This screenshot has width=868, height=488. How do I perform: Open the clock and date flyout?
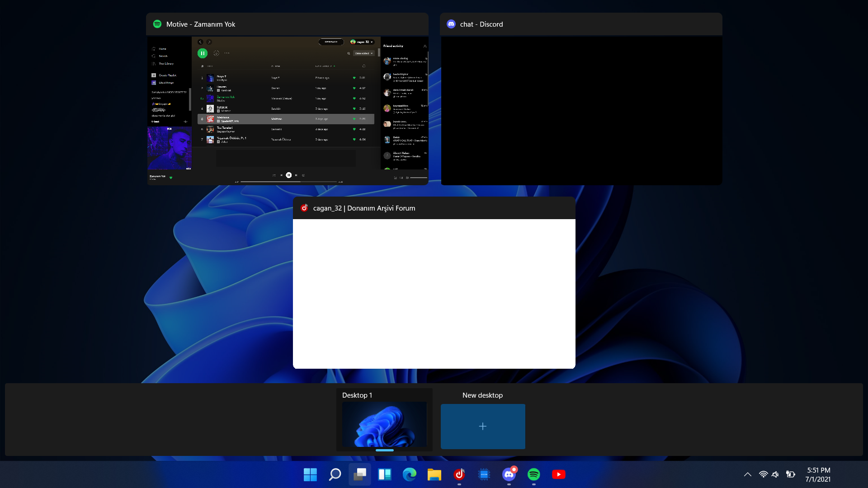[818, 474]
